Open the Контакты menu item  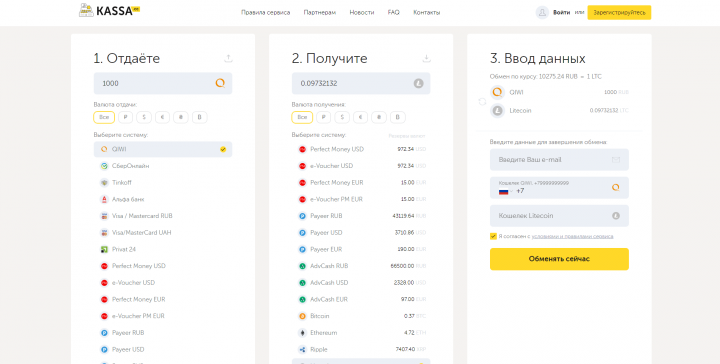[427, 12]
